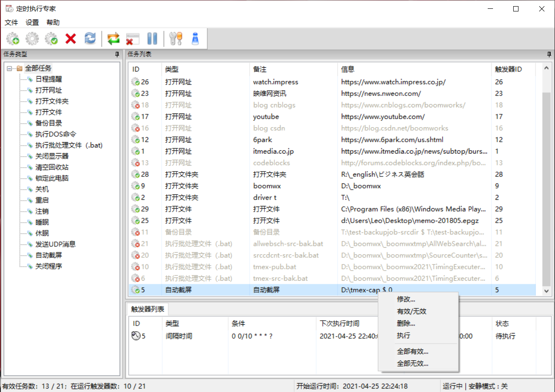Select the 6park task row
The height and width of the screenshot is (392, 555).
pos(332,139)
